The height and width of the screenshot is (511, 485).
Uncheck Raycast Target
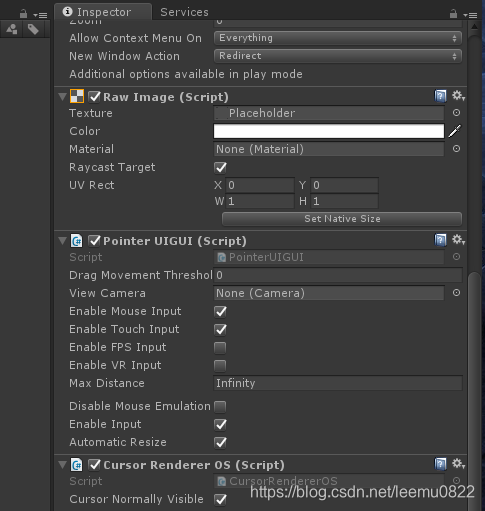tap(220, 167)
